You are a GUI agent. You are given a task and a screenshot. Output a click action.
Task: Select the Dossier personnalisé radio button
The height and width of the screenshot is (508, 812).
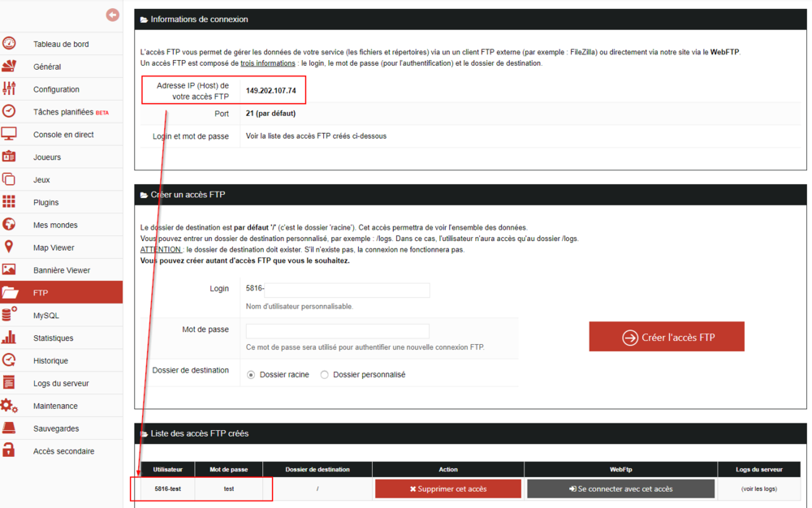325,375
